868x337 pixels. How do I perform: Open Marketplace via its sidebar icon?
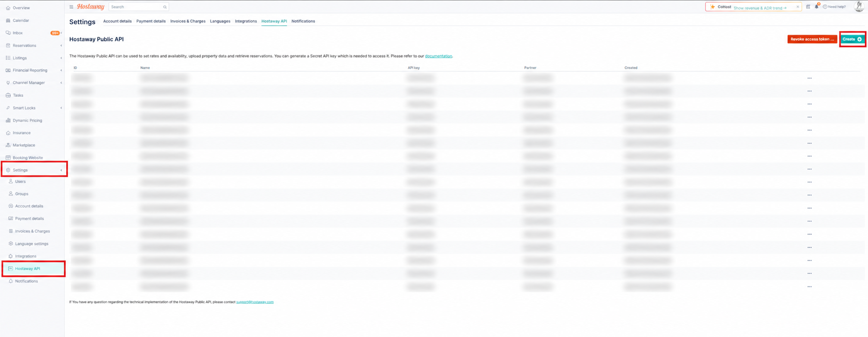(8, 145)
